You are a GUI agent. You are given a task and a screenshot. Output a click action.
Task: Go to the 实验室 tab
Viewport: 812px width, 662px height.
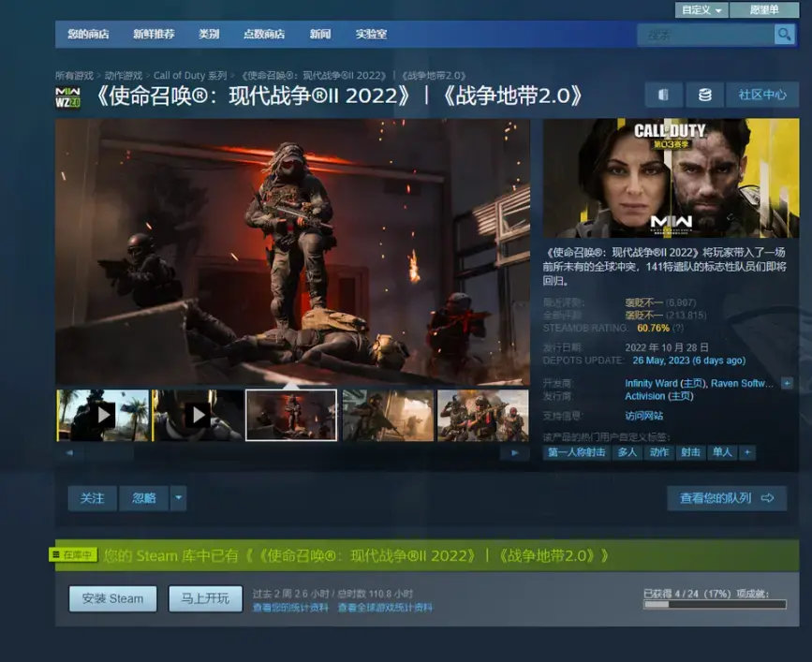click(371, 34)
